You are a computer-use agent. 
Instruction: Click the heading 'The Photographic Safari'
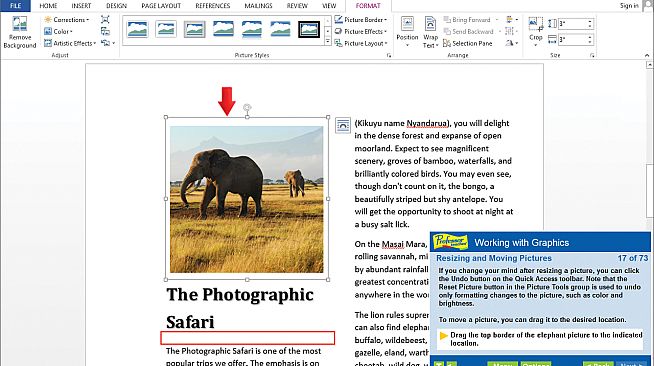(240, 308)
